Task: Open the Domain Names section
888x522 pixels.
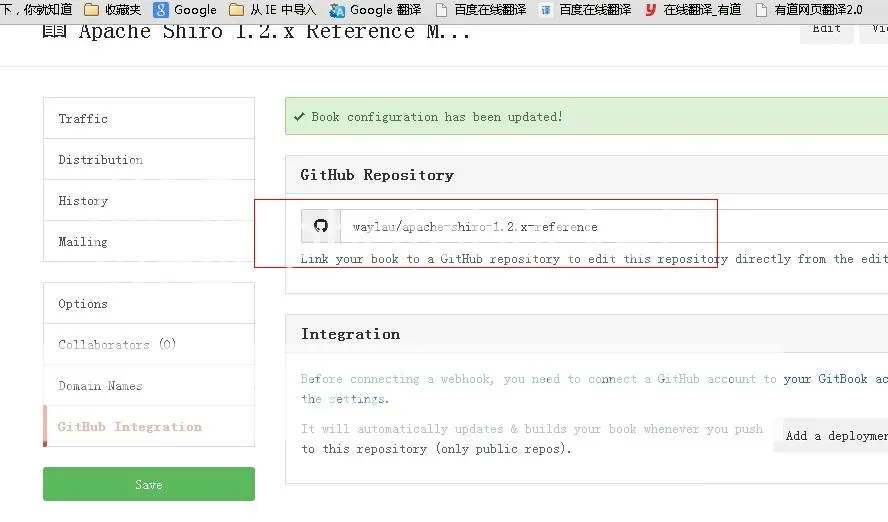Action: (x=149, y=386)
